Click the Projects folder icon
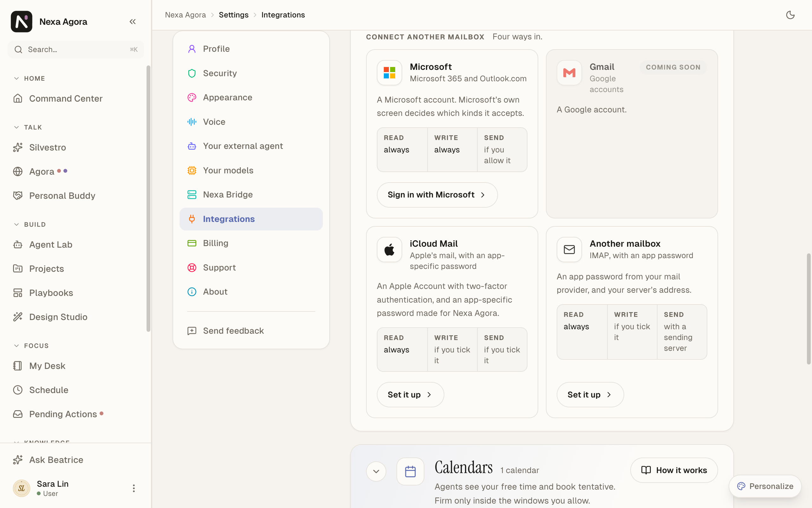This screenshot has width=812, height=508. (x=18, y=269)
